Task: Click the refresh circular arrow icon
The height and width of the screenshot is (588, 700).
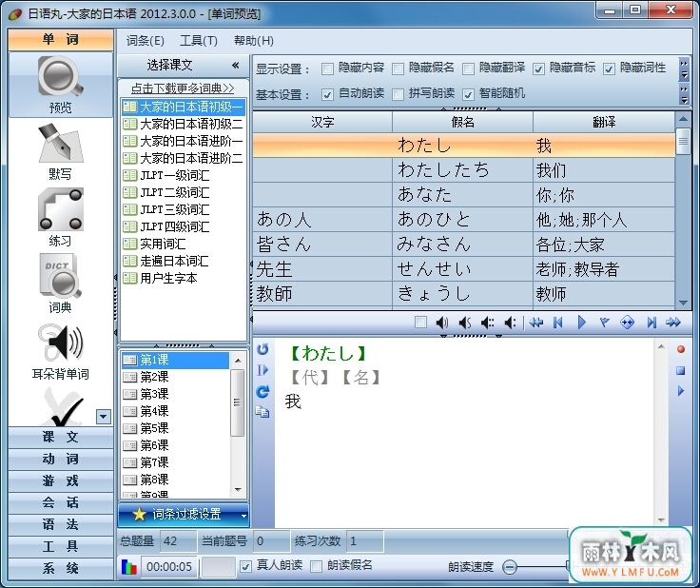Action: (x=262, y=392)
